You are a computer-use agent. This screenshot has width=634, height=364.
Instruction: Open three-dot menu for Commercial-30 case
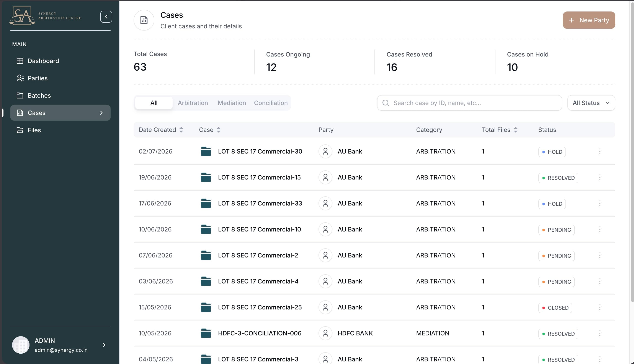click(600, 151)
